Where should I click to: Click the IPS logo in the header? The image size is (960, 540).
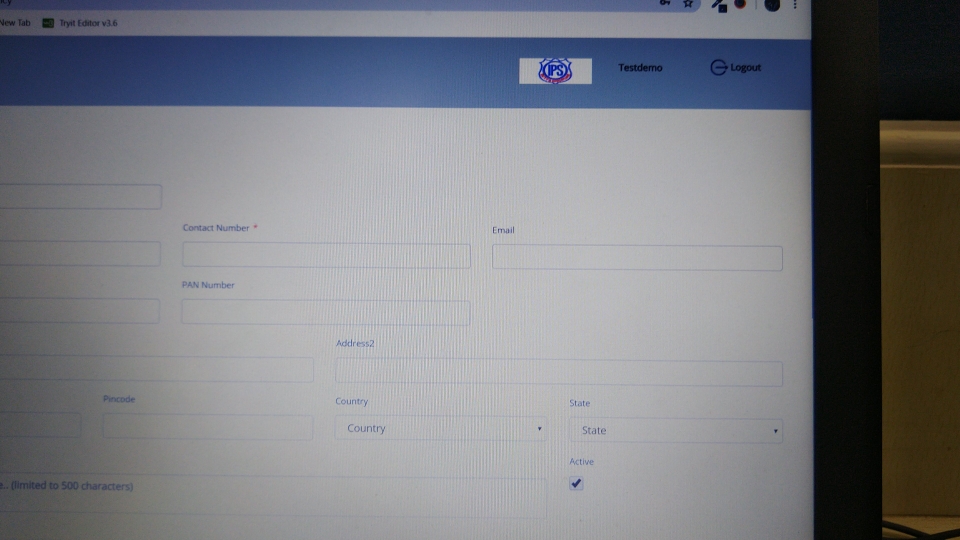pyautogui.click(x=555, y=70)
